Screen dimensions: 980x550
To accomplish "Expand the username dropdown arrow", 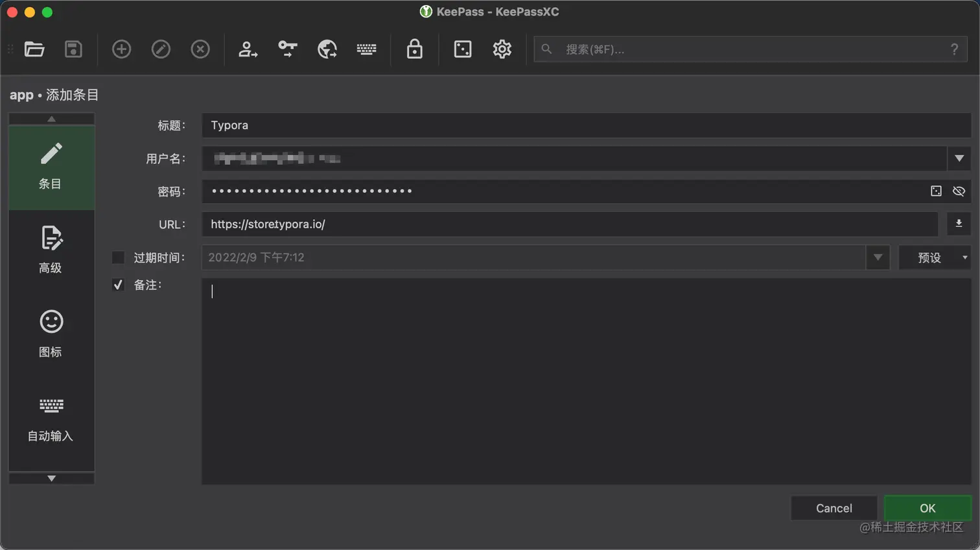I will coord(959,158).
